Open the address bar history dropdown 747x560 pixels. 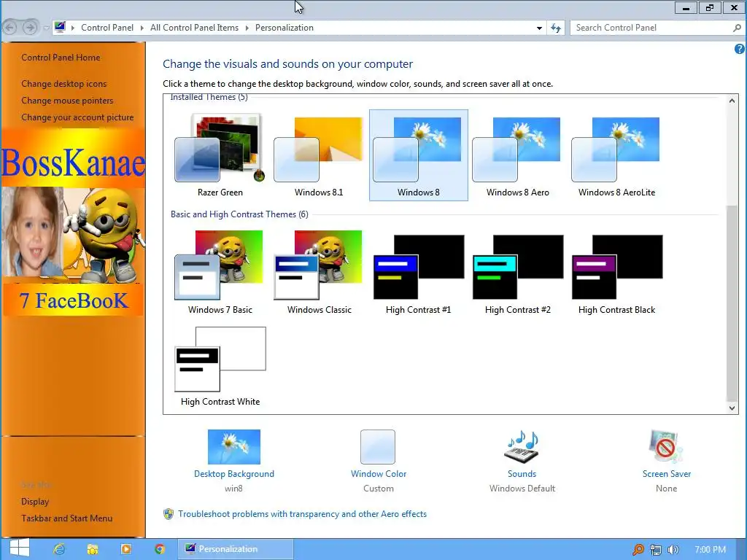pos(539,28)
